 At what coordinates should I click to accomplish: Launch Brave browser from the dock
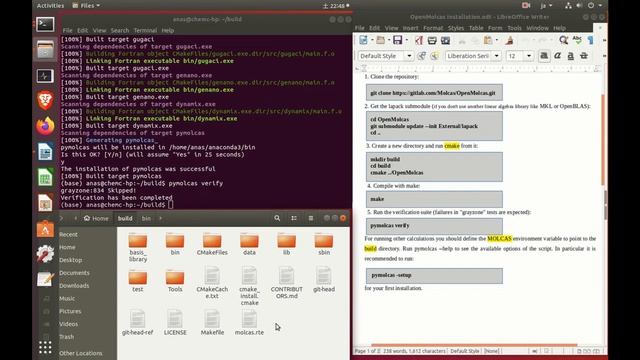click(45, 100)
